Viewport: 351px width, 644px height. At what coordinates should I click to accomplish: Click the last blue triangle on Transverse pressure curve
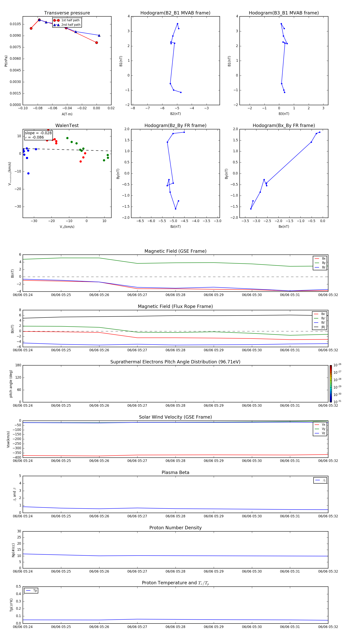[x=99, y=36]
